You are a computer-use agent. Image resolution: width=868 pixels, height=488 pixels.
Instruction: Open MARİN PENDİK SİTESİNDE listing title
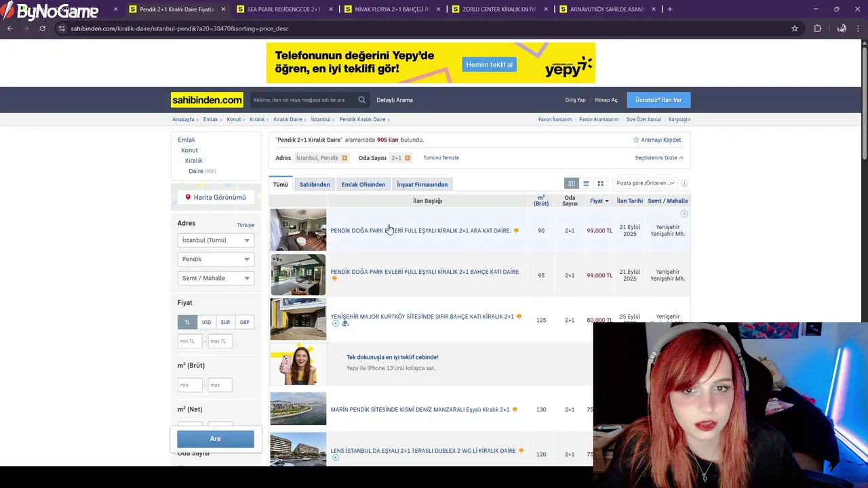pos(420,409)
